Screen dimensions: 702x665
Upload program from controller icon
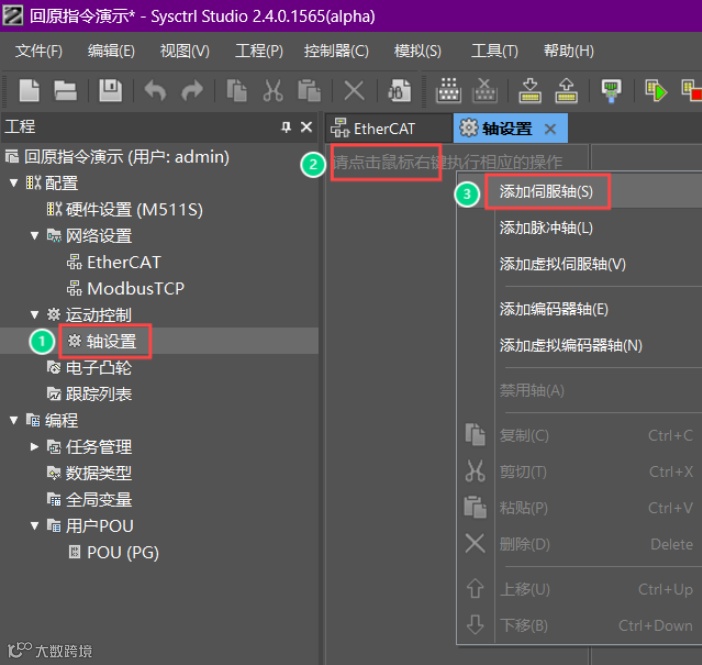pos(566,90)
